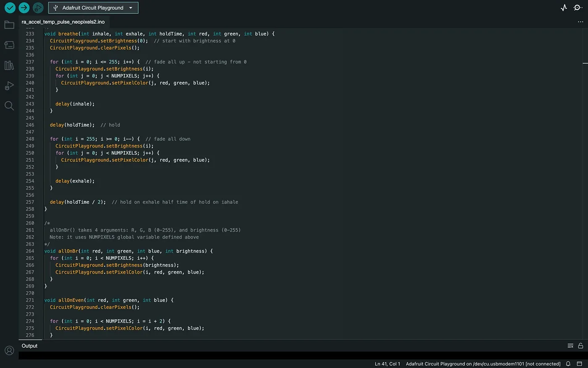Open the Debug sidebar panel
This screenshot has width=588, height=368.
coord(9,86)
